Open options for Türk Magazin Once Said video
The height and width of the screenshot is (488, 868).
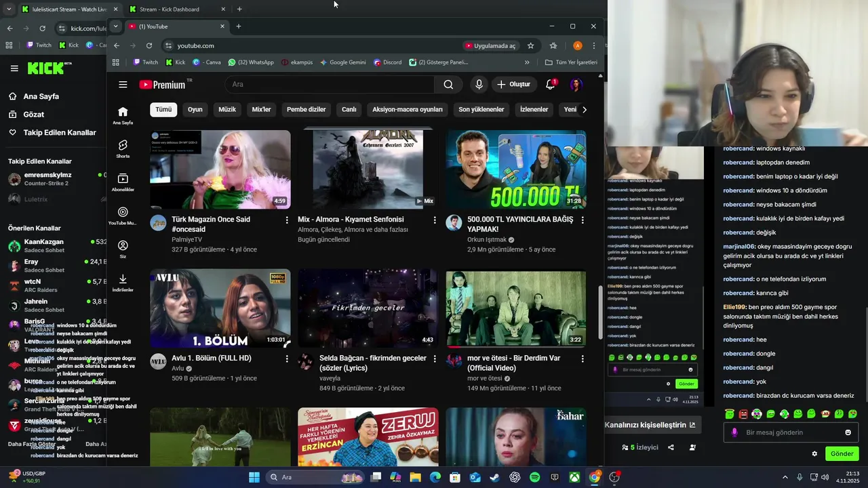point(287,220)
